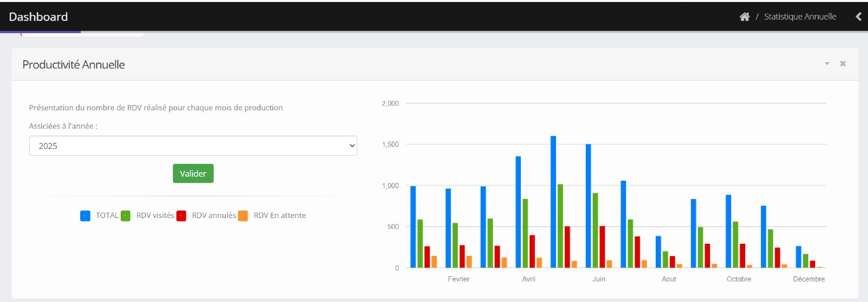Open the Statistique Annuelle breadcrumb link
Viewport: 868px width, 302px height.
pyautogui.click(x=800, y=17)
